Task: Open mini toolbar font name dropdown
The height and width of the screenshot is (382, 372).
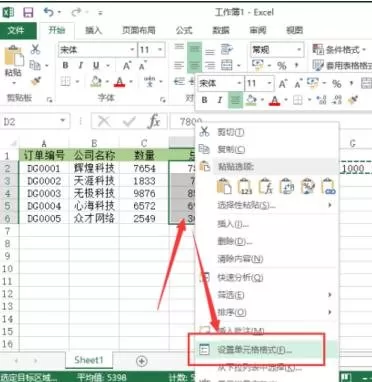Action: pyautogui.click(x=239, y=83)
